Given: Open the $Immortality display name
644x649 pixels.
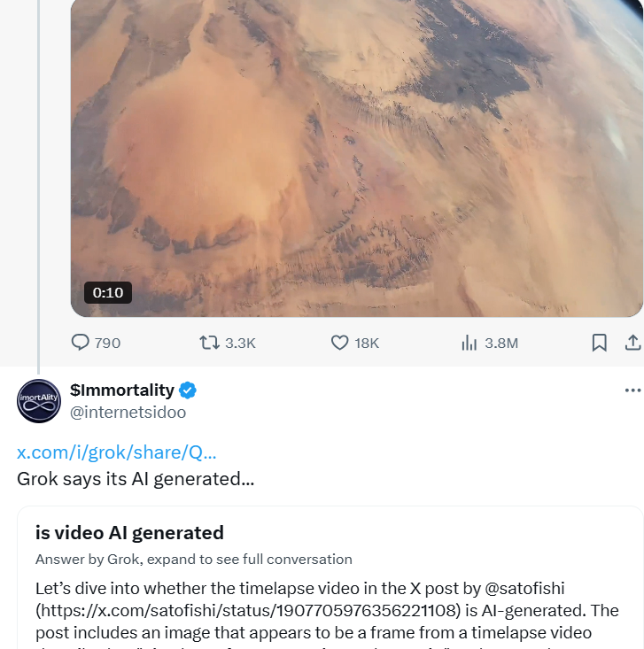Looking at the screenshot, I should pyautogui.click(x=122, y=390).
